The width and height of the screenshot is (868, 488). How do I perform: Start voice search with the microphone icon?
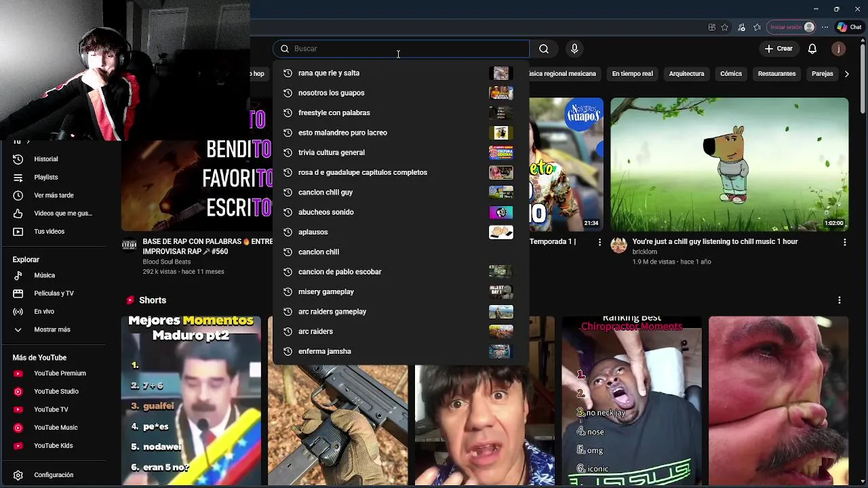click(574, 49)
